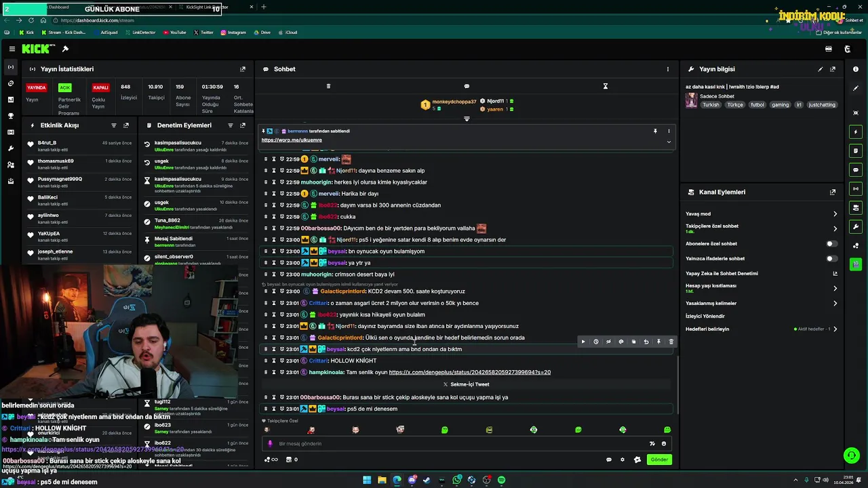
Task: Open pinned message three-dot options
Action: (669, 131)
